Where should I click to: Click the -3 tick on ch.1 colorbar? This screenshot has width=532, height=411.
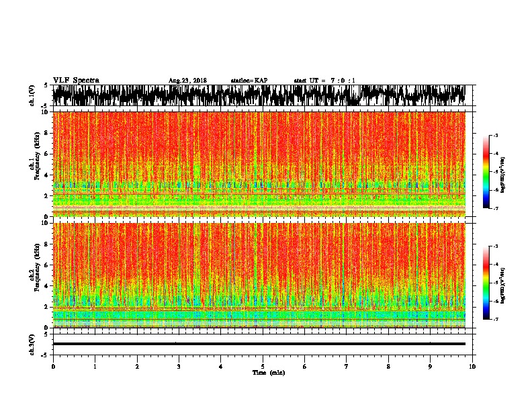click(x=496, y=136)
